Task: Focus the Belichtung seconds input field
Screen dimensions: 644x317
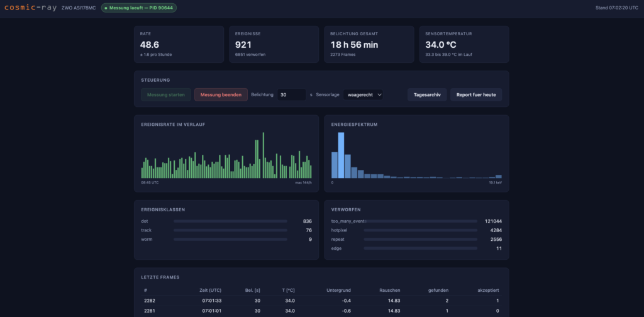Action: click(x=292, y=94)
